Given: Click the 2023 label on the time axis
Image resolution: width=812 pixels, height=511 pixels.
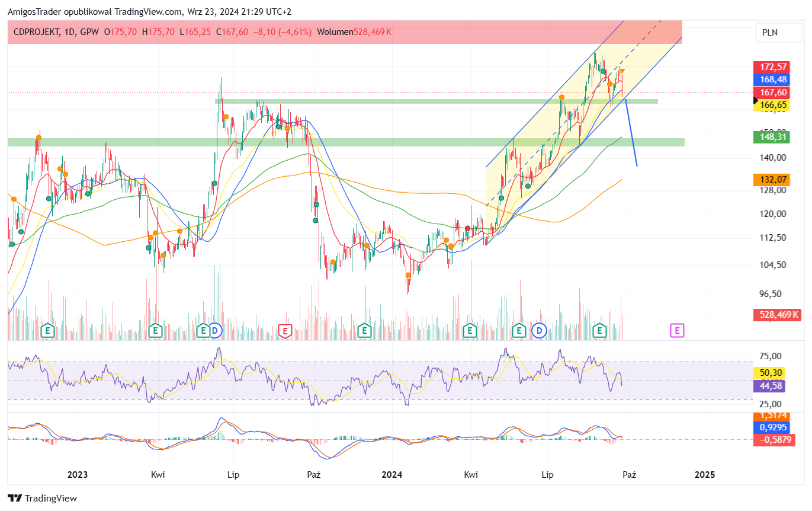Looking at the screenshot, I should 78,475.
